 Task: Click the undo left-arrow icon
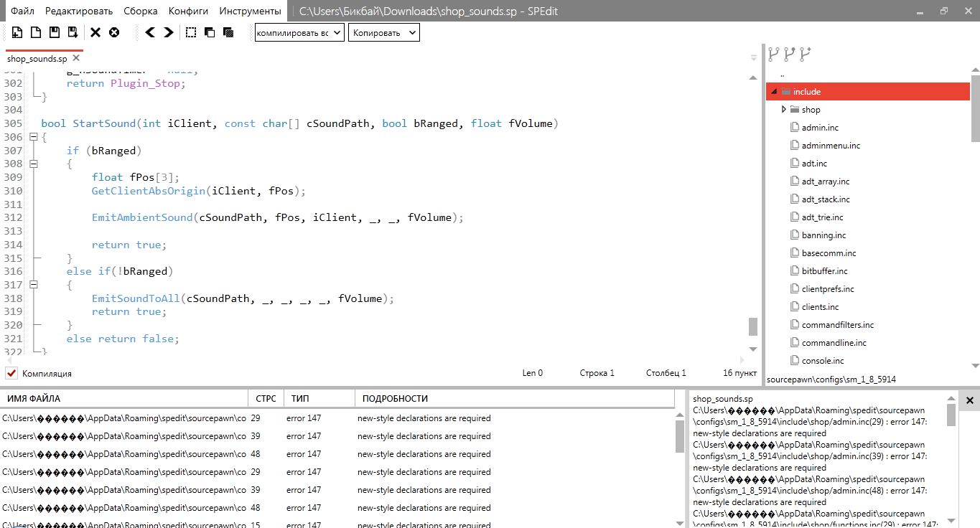pyautogui.click(x=150, y=32)
